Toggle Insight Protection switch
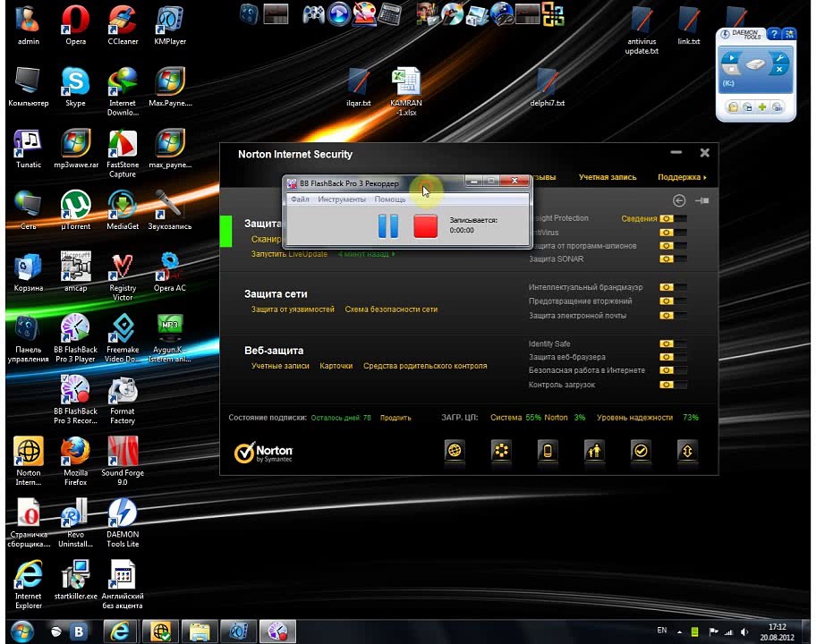Image resolution: width=816 pixels, height=644 pixels. coord(673,218)
